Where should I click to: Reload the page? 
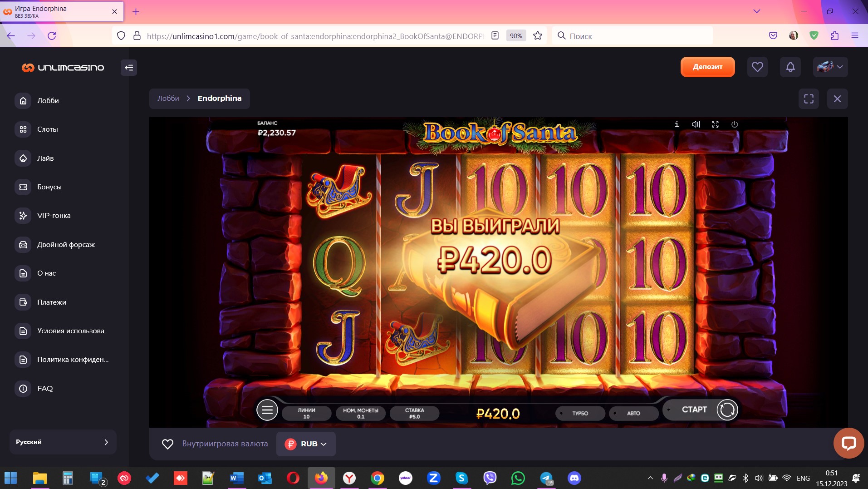[x=52, y=36]
